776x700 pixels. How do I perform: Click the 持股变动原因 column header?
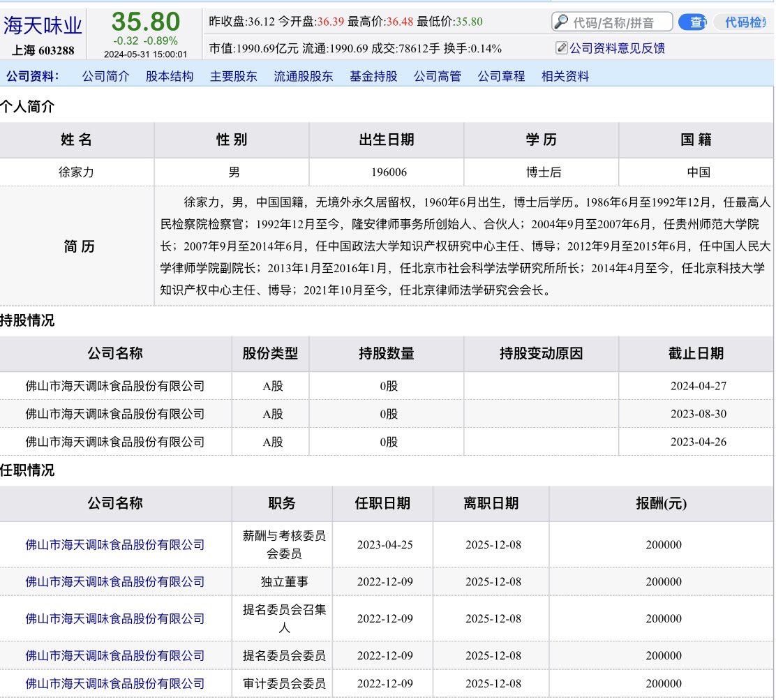[541, 353]
